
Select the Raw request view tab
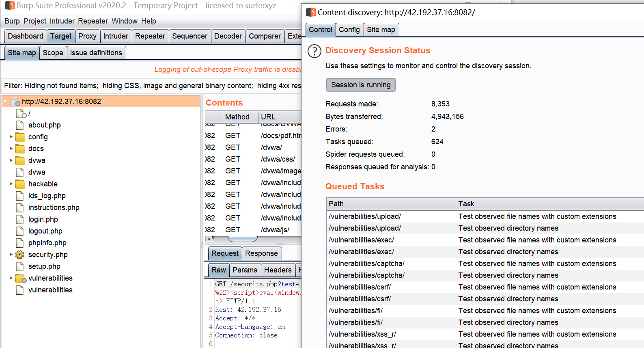[x=218, y=270]
